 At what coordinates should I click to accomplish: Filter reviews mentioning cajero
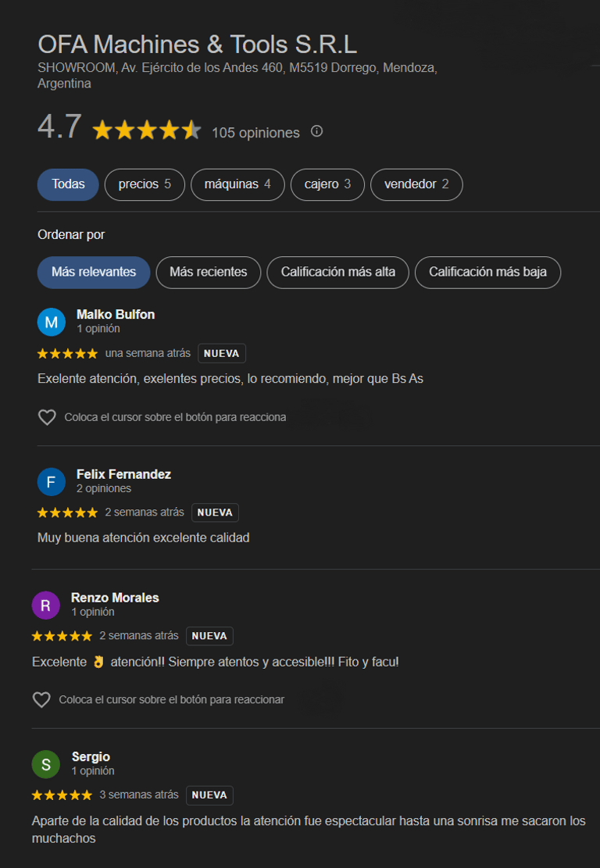[327, 184]
